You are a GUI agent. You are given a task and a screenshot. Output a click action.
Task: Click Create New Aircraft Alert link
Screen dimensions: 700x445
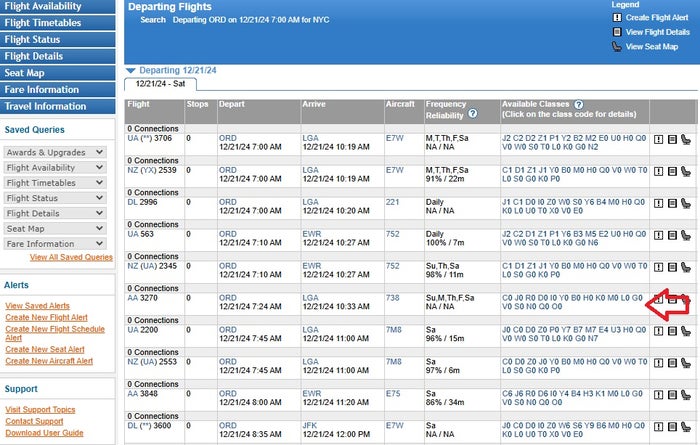click(49, 361)
